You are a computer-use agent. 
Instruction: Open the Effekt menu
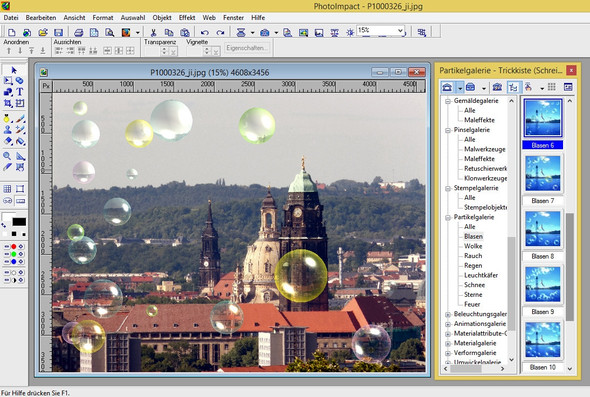tap(187, 18)
